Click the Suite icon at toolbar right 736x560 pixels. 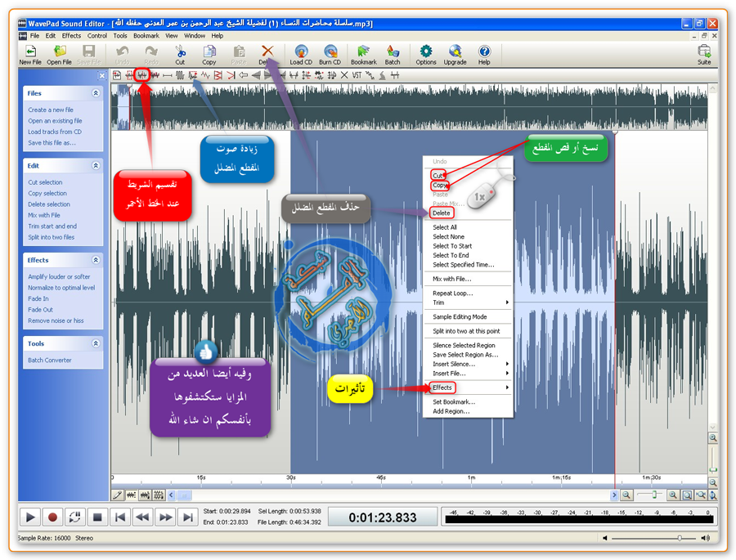tap(704, 55)
